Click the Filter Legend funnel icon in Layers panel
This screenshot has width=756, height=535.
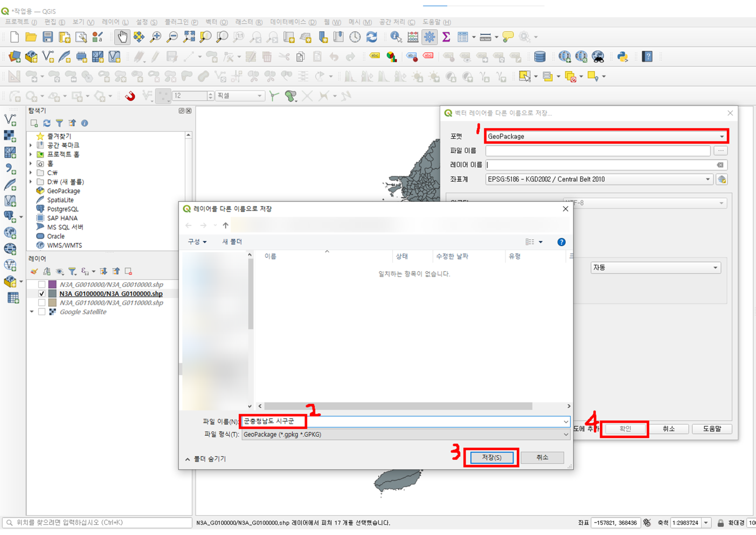point(72,271)
